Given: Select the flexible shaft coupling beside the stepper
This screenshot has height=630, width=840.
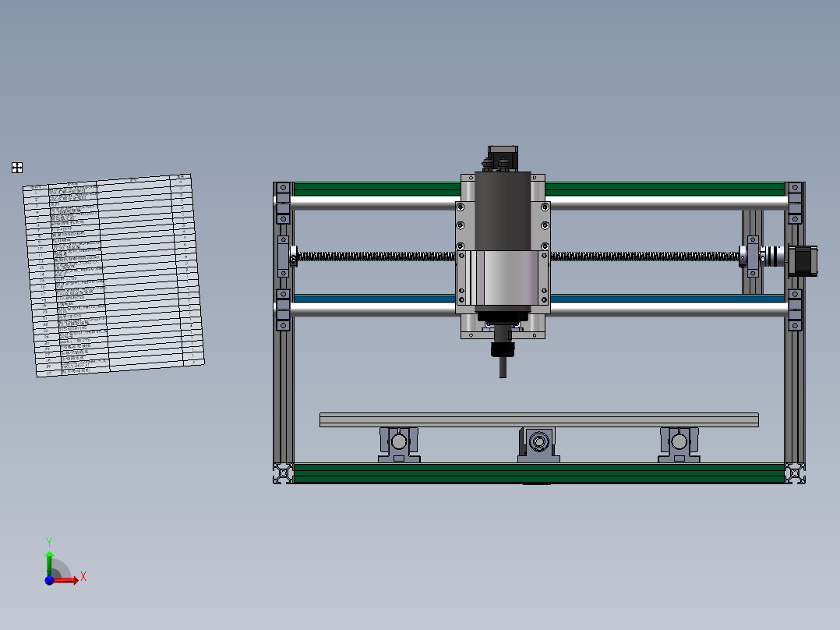Looking at the screenshot, I should tap(772, 257).
